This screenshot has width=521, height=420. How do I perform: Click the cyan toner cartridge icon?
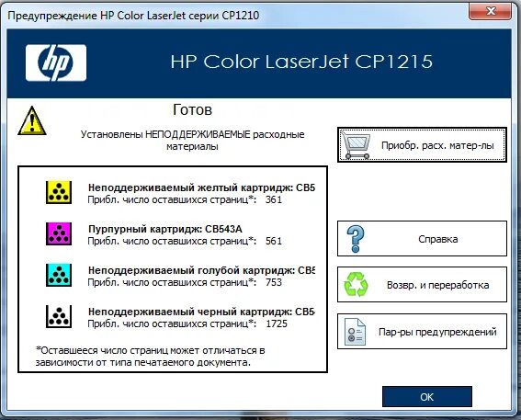pyautogui.click(x=59, y=275)
